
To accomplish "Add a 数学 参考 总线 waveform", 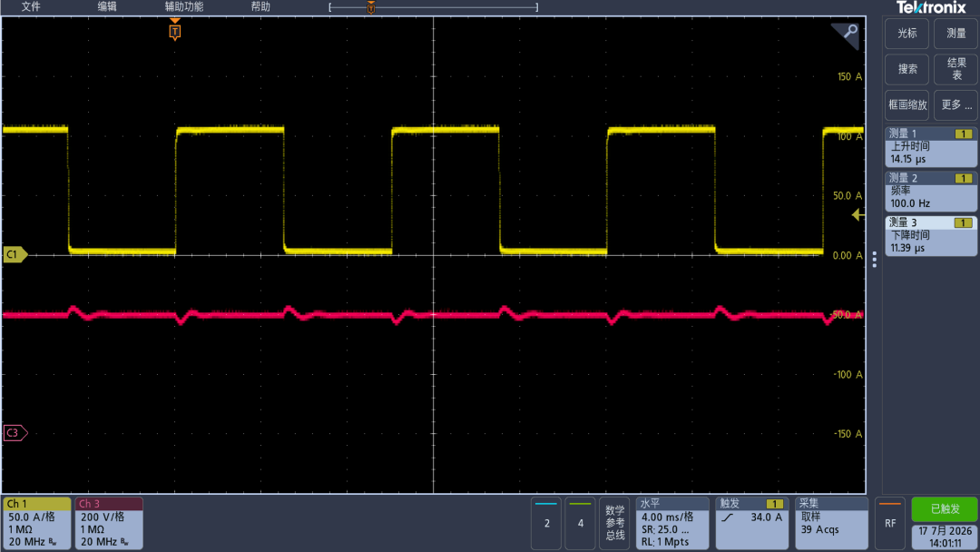I will tap(615, 523).
